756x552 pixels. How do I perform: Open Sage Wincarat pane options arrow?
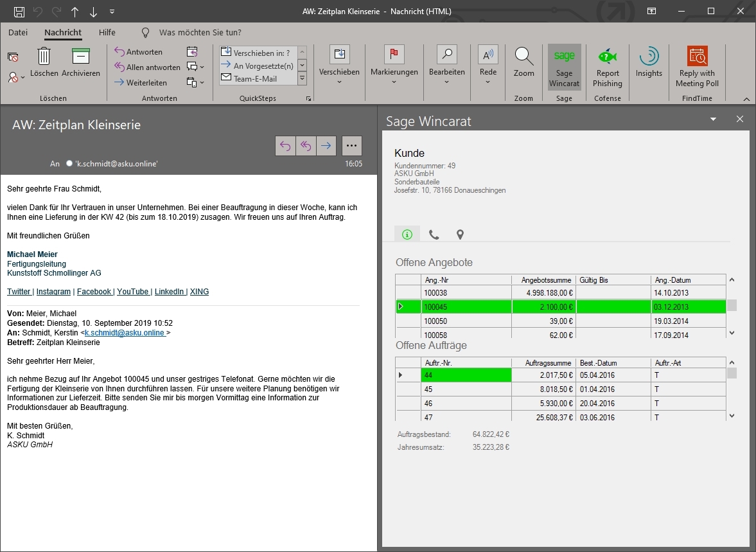click(713, 120)
